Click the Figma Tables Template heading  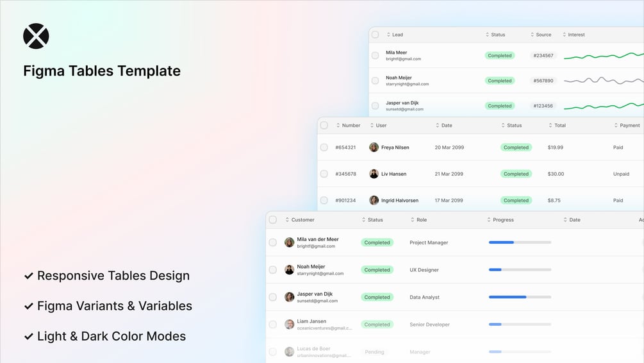click(x=102, y=71)
